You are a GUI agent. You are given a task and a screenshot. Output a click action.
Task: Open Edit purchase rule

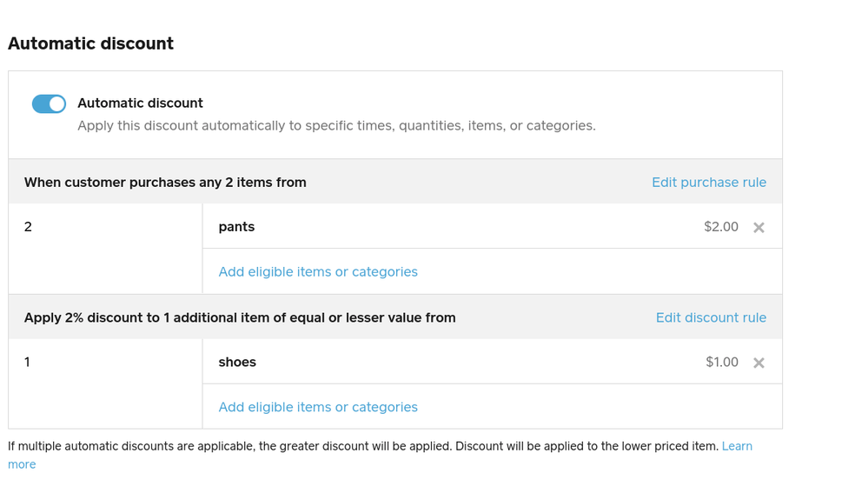tap(709, 183)
